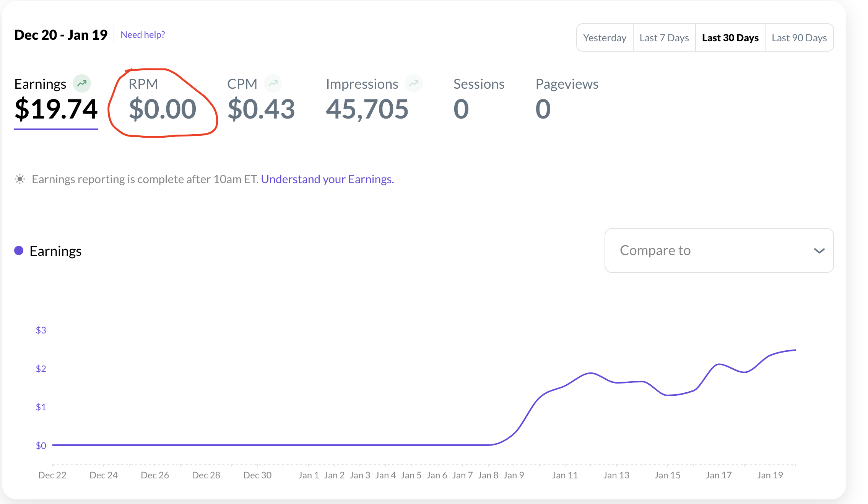This screenshot has width=868, height=504.
Task: Switch to Last 7 Days range
Action: (x=664, y=38)
